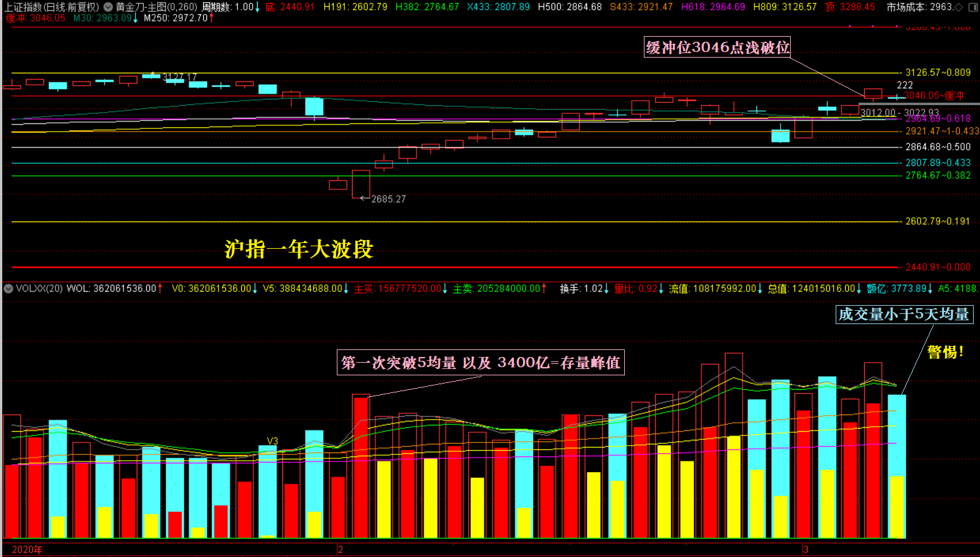
Task: Click the 3046.05~缓冲 level label
Action: pyautogui.click(x=934, y=96)
